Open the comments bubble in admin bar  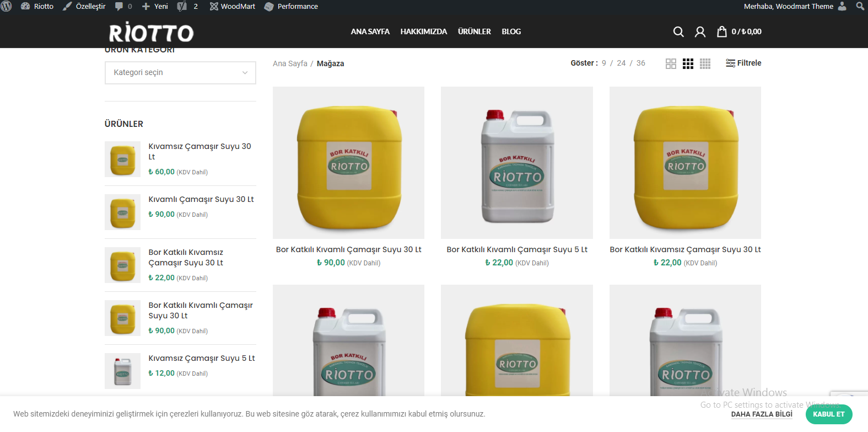(x=123, y=6)
